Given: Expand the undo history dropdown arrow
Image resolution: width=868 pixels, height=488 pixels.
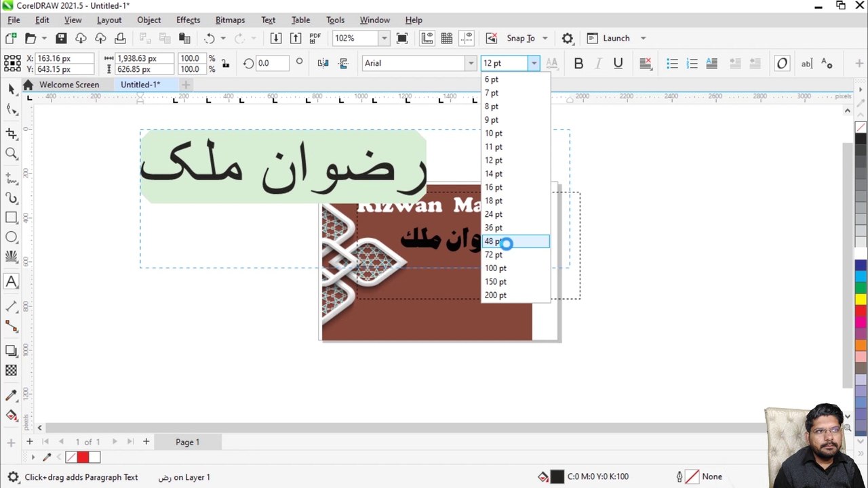Looking at the screenshot, I should 222,38.
